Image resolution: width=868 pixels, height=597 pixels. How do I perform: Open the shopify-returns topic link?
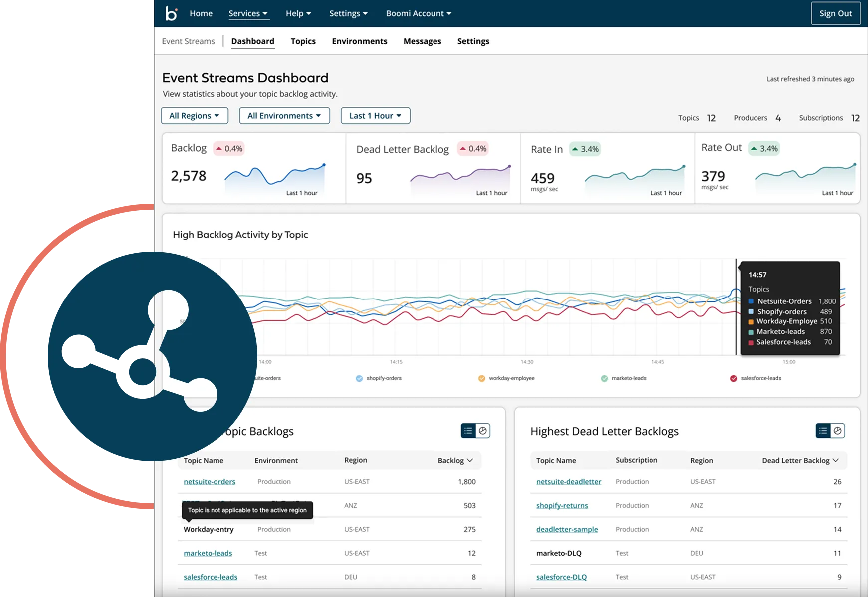click(x=562, y=506)
